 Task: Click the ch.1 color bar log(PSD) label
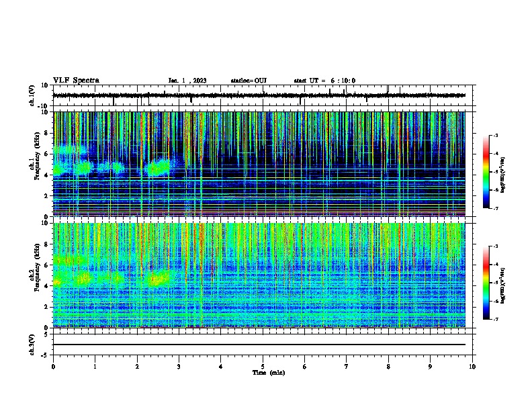[503, 175]
